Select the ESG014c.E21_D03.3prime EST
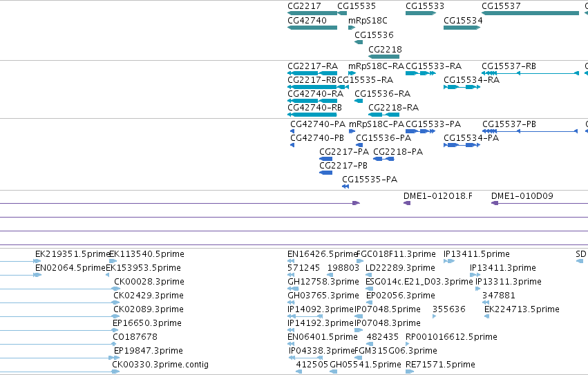This screenshot has height=375, width=588. coord(370,289)
